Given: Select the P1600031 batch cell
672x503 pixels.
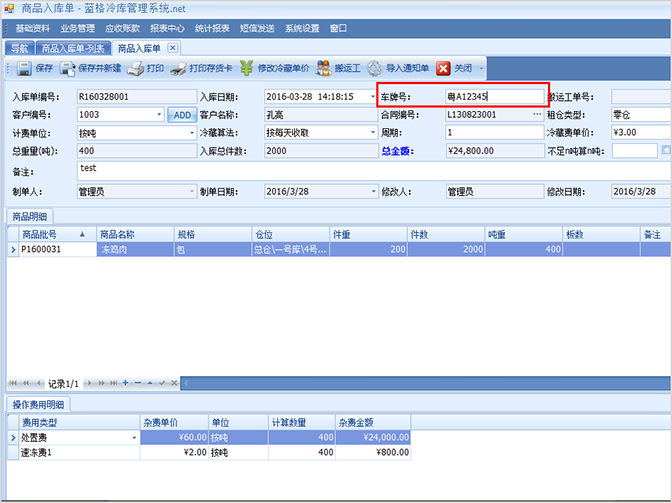Looking at the screenshot, I should (57, 249).
